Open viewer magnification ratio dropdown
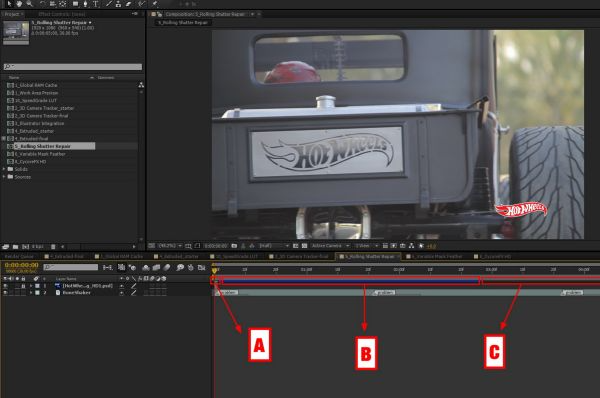This screenshot has height=398, width=600. click(170, 246)
